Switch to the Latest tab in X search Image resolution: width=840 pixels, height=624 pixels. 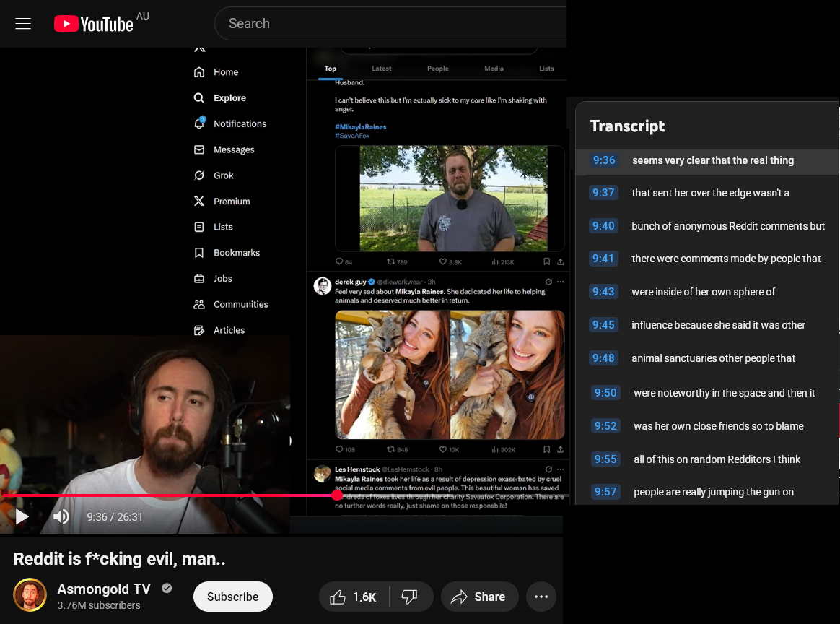click(x=382, y=69)
